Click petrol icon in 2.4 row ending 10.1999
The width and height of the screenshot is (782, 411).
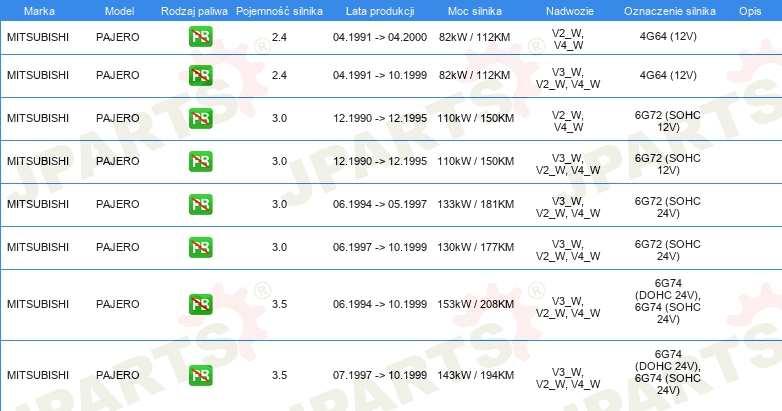[x=200, y=75]
